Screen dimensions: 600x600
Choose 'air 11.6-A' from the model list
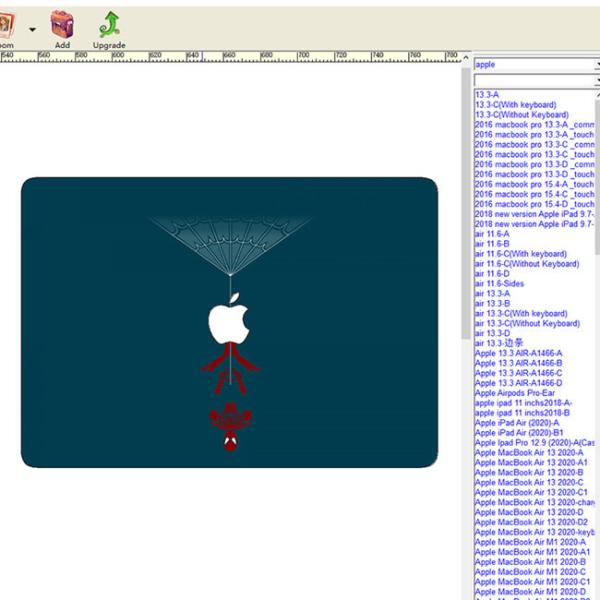[x=492, y=234]
